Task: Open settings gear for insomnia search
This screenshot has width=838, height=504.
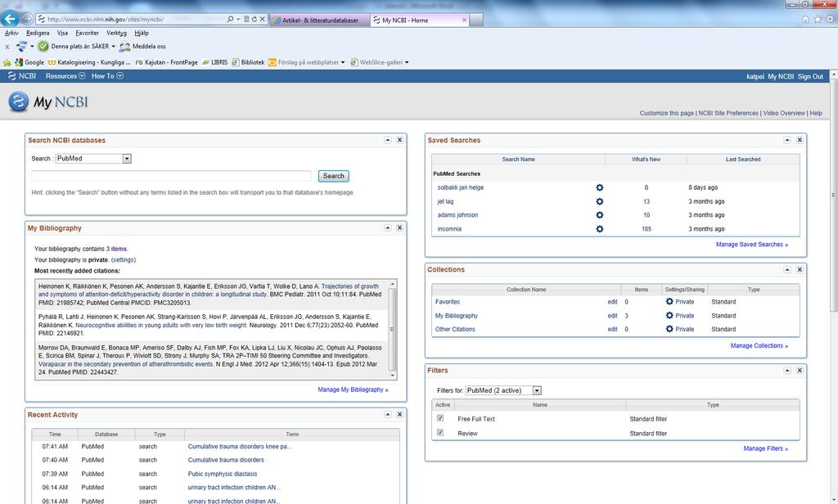Action: [600, 229]
